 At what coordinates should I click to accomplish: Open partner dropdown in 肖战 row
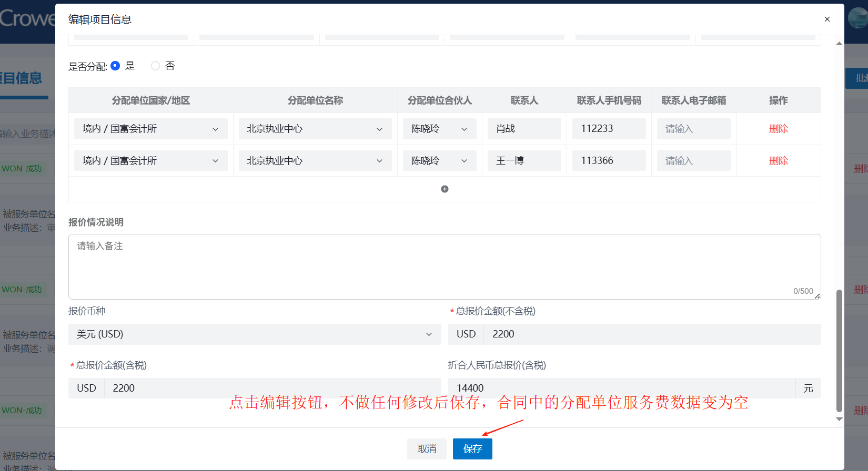pos(440,129)
